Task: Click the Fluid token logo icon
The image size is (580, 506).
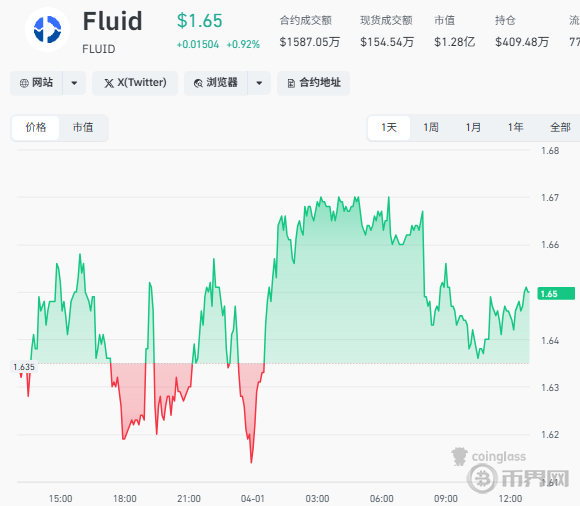Action: 47,30
